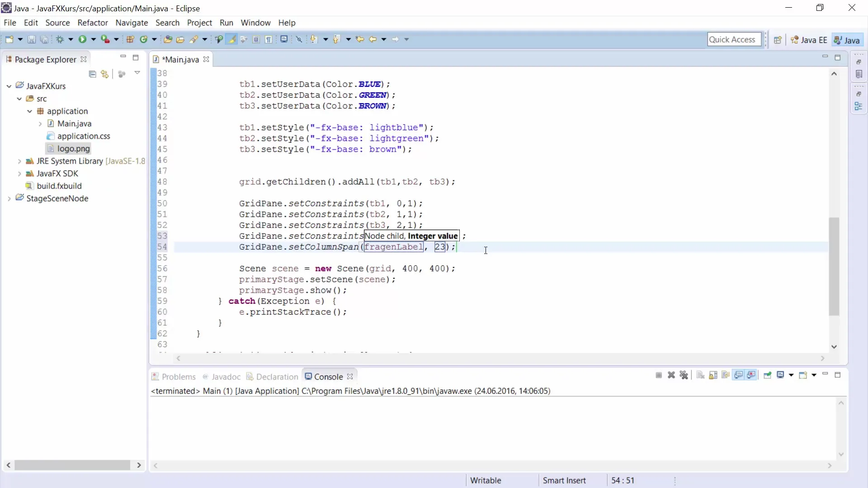This screenshot has height=488, width=868.
Task: Open dropdown next to New file icon
Action: (x=20, y=39)
